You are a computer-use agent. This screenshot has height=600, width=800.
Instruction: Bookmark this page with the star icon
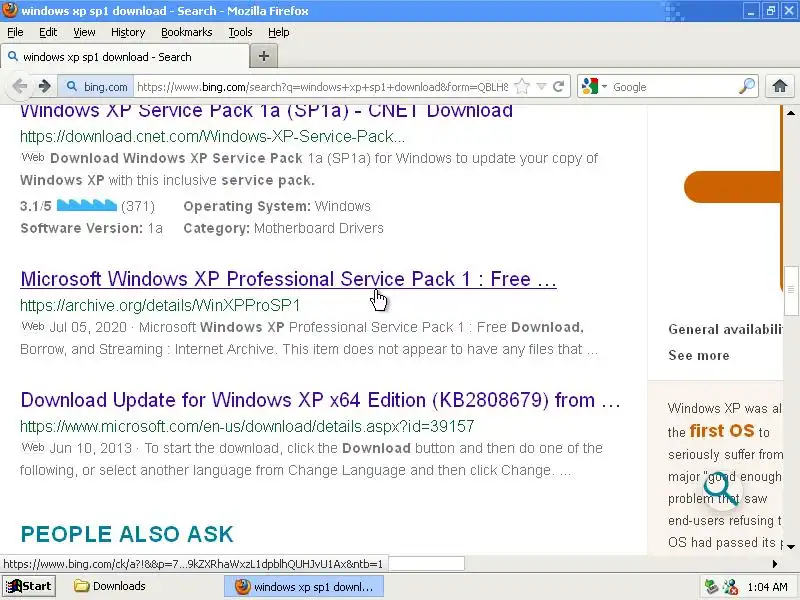click(x=522, y=86)
